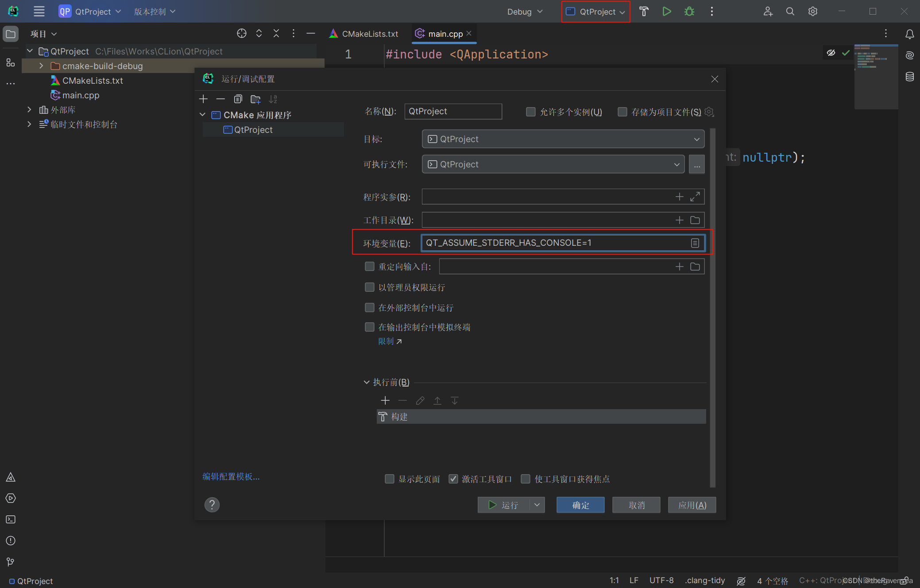Check 在输出控制台中模拟终端 option

click(369, 327)
